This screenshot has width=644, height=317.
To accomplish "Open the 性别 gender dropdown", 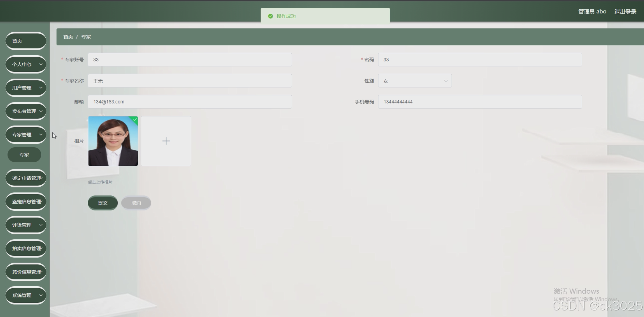I will tap(415, 81).
